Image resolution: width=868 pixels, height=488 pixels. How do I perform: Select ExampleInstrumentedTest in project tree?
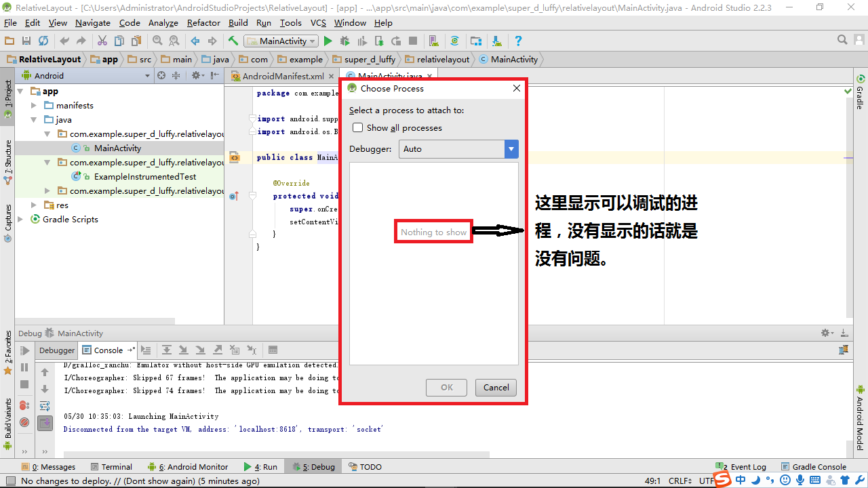coord(144,176)
